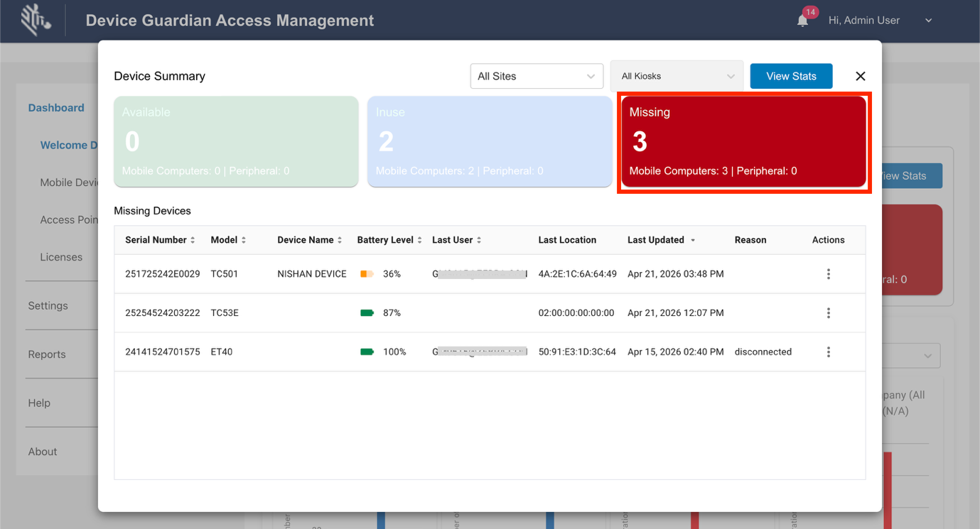Click the Actions column header
Screen dimensions: 980x529
point(829,240)
